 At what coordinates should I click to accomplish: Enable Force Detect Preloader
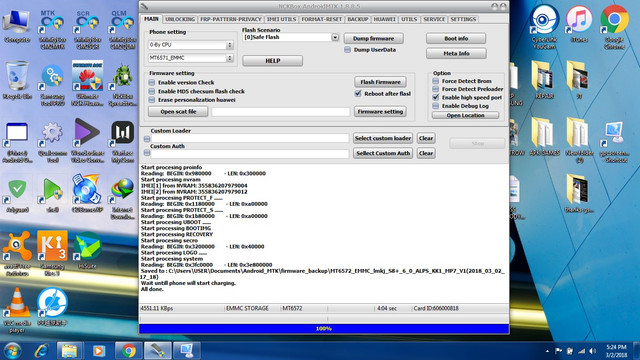point(436,89)
